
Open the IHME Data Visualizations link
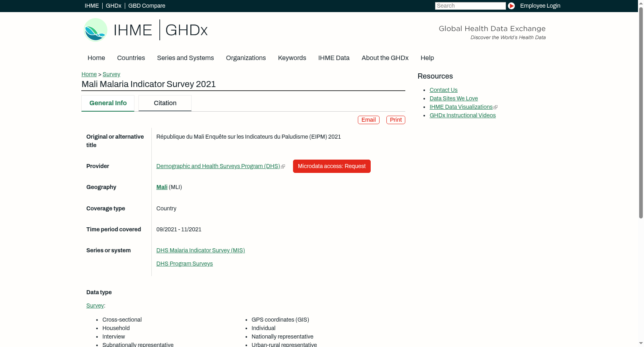tap(461, 107)
